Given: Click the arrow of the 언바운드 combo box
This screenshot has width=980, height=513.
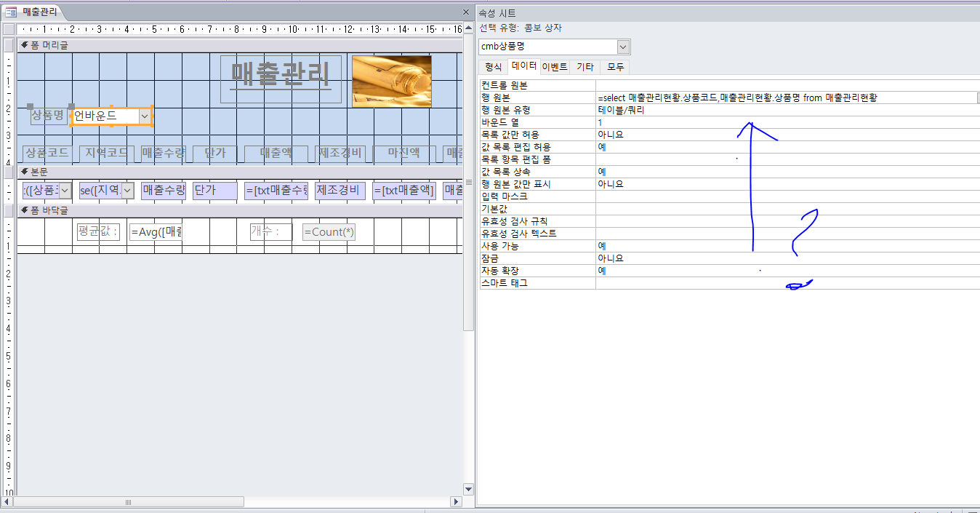Looking at the screenshot, I should [x=145, y=116].
